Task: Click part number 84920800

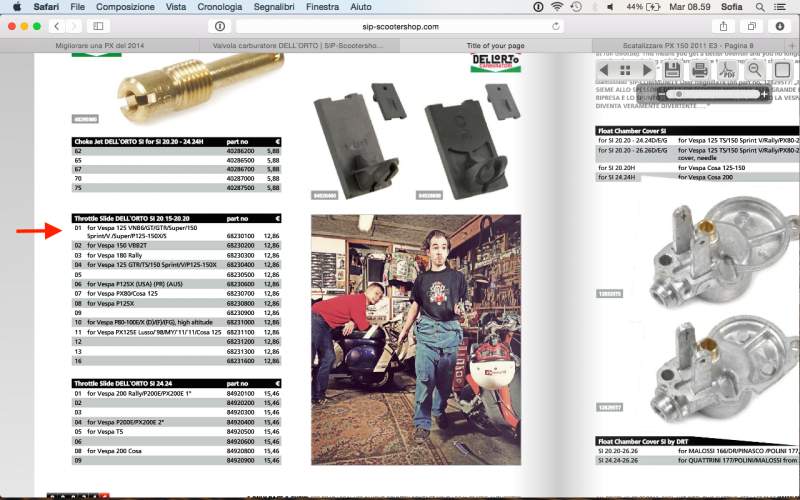Action: [240, 451]
